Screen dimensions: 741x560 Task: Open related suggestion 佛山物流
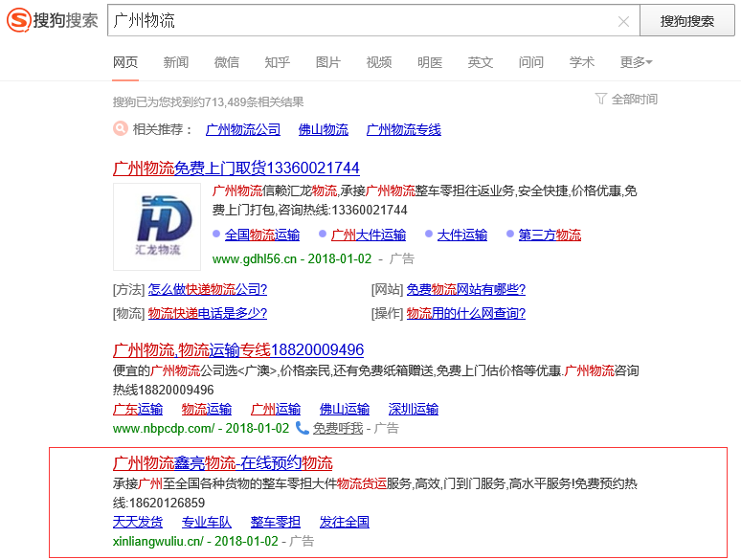pyautogui.click(x=324, y=129)
